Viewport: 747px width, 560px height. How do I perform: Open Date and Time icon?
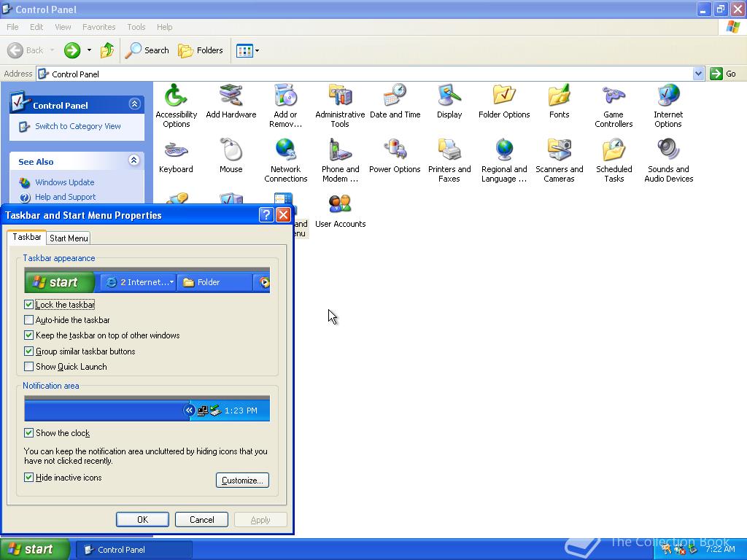(x=395, y=101)
